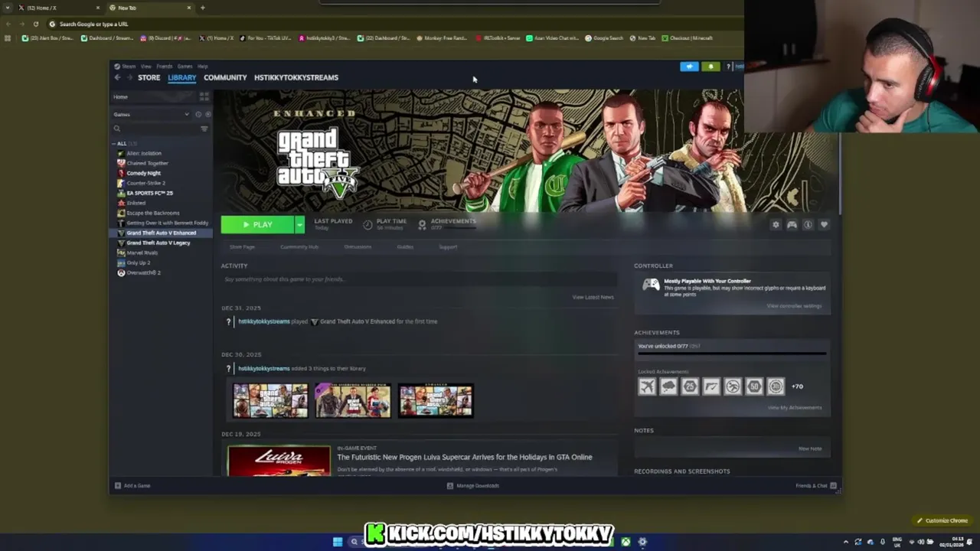Add game to favorites heart icon

[x=824, y=224]
